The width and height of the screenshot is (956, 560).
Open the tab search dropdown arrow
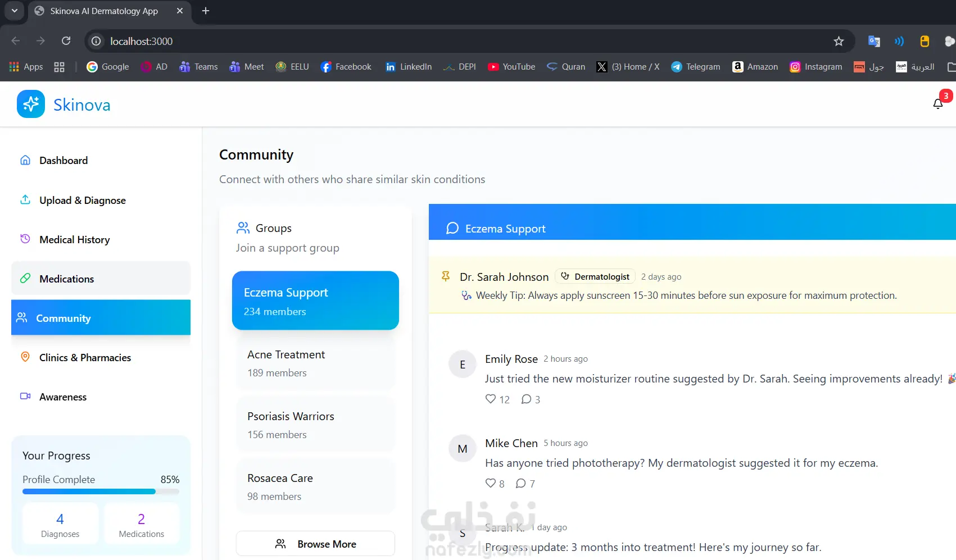14,11
